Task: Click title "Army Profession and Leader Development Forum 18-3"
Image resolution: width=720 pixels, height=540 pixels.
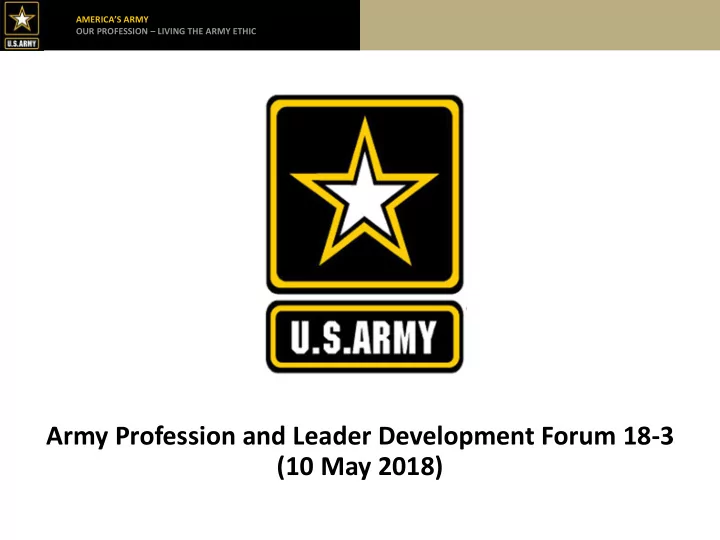Action: coord(360,436)
